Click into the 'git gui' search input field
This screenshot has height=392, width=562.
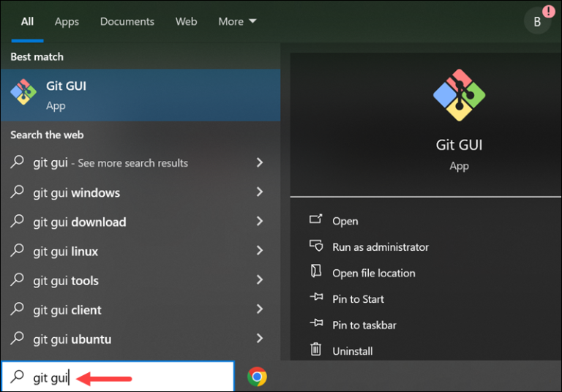pyautogui.click(x=118, y=377)
